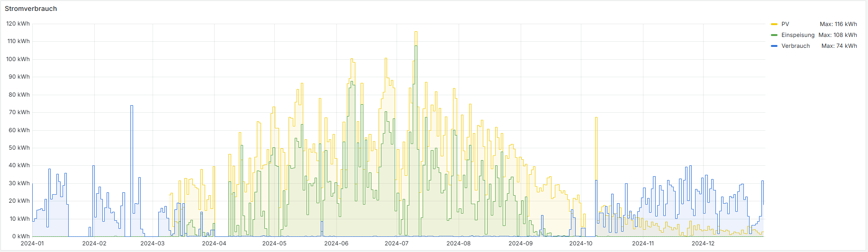Screen dimensions: 868x252
Task: Click the 2024-01 x-axis label
Action: coord(32,243)
